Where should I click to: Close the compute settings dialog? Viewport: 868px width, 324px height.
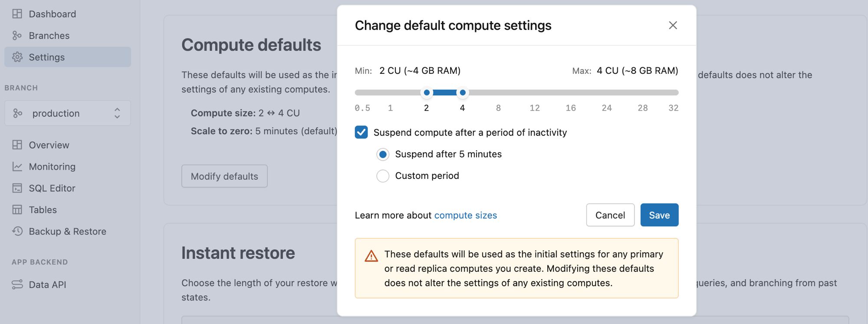pos(673,25)
